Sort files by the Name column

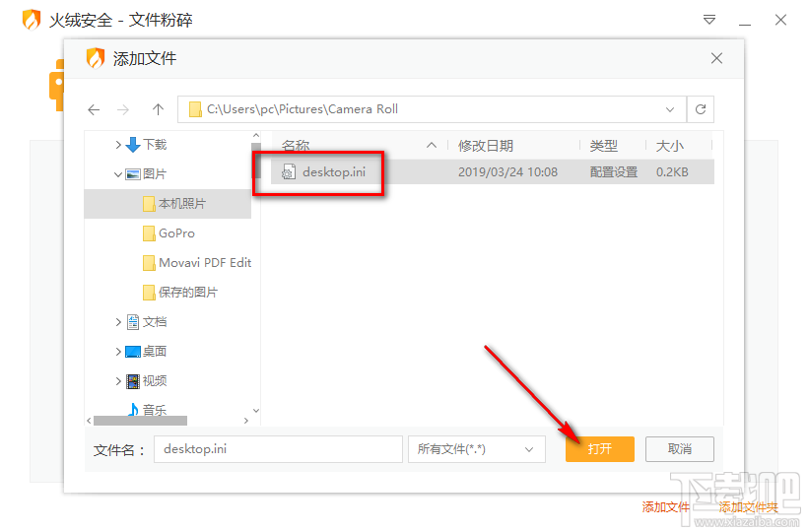(x=296, y=145)
